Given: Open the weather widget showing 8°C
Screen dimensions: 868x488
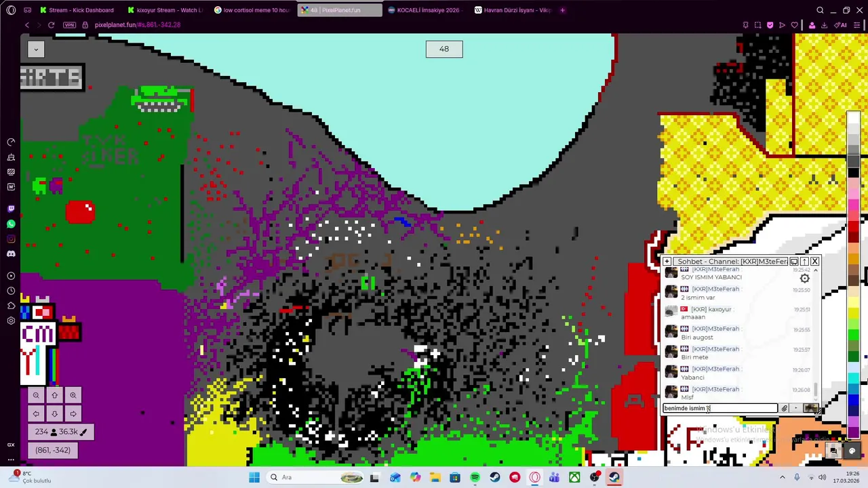Looking at the screenshot, I should [x=30, y=477].
